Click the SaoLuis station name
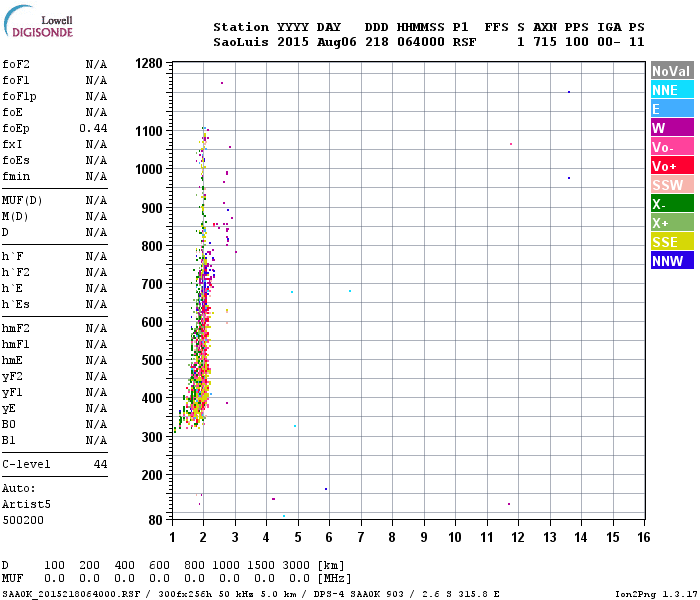The image size is (700, 600). (x=241, y=42)
